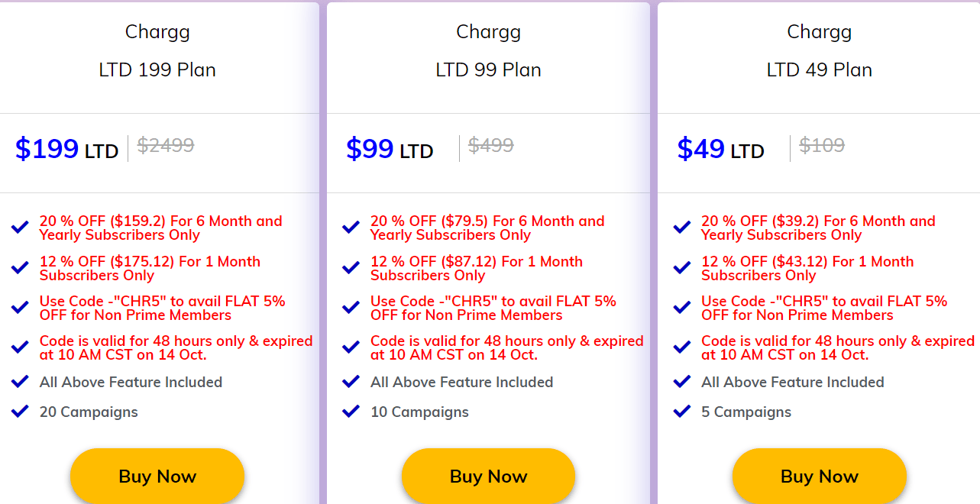The height and width of the screenshot is (504, 980).
Task: Click checkmark beside 48-hour validity note in LTD 199 Plan
Action: tap(19, 347)
